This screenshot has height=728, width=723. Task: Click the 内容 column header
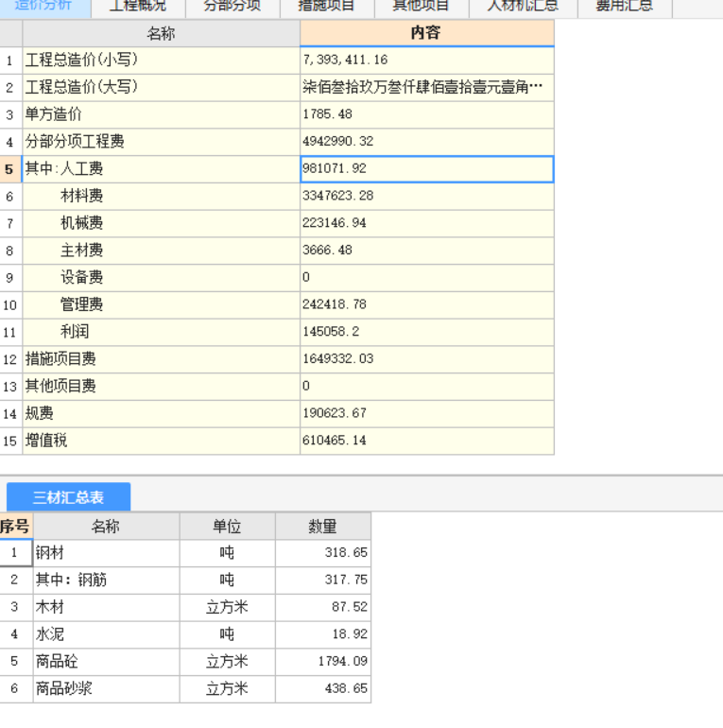[x=427, y=33]
